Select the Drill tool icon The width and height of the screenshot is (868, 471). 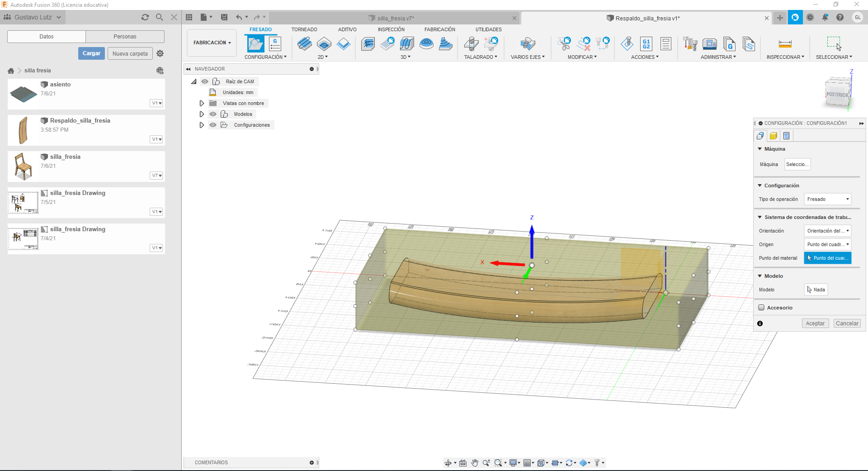click(471, 44)
